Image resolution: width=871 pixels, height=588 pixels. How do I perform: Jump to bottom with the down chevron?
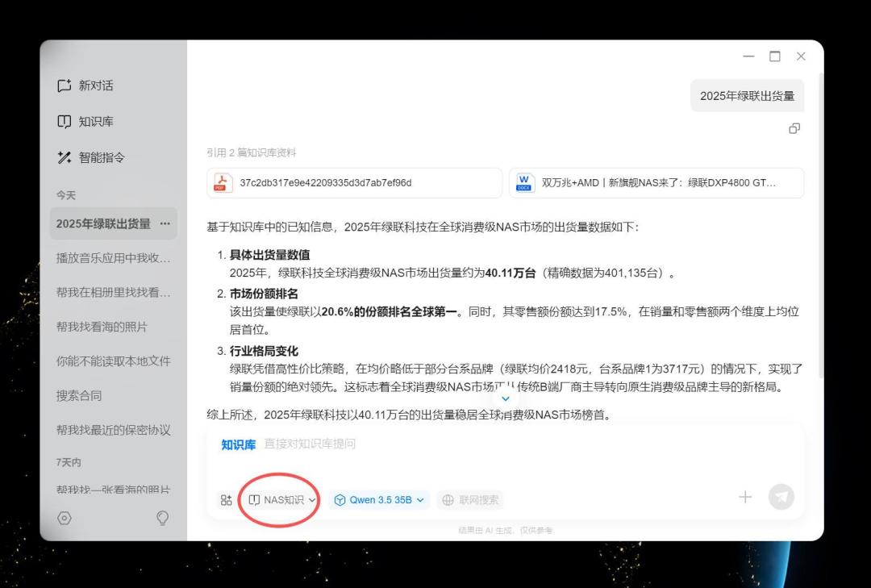(506, 398)
